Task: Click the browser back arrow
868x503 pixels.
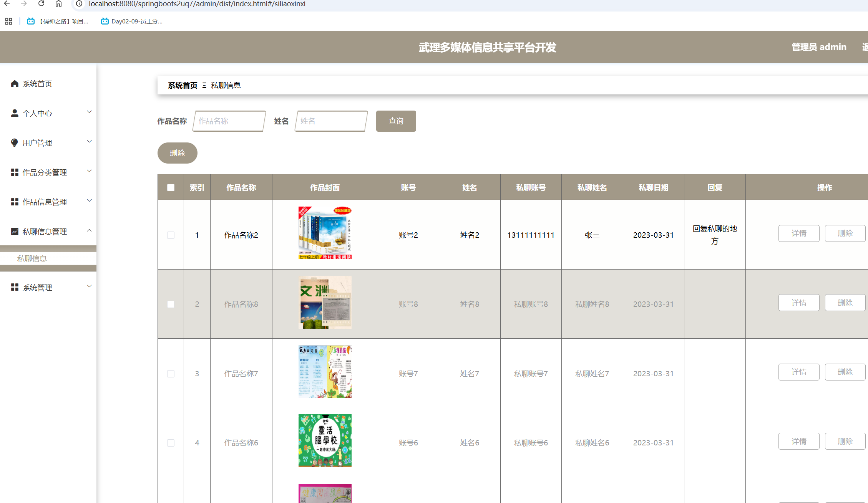Action: [x=7, y=3]
